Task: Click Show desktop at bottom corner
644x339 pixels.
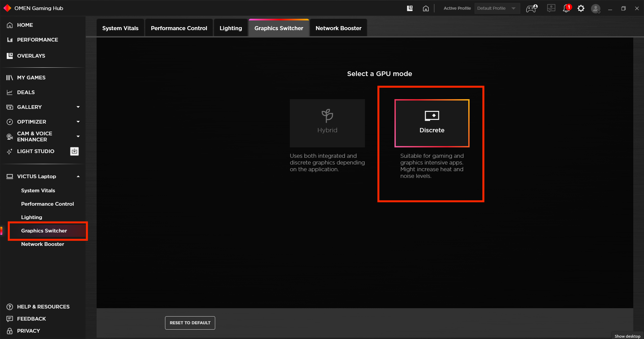Action: 627,336
